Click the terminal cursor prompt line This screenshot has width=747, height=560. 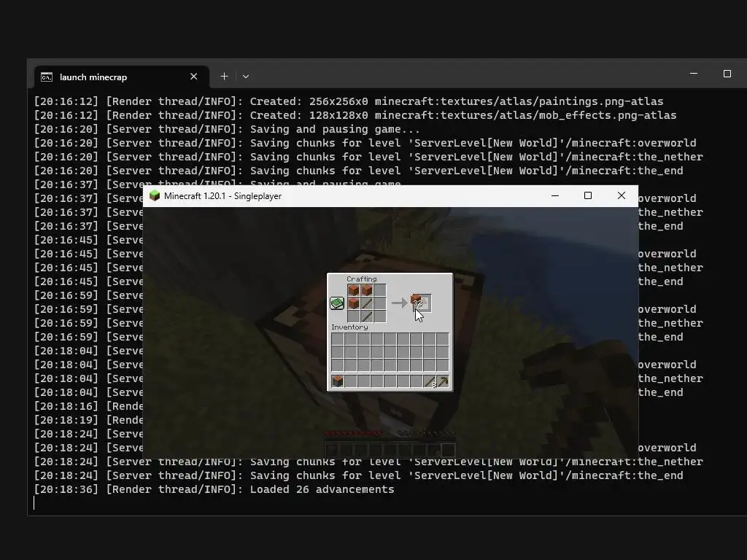click(x=34, y=503)
